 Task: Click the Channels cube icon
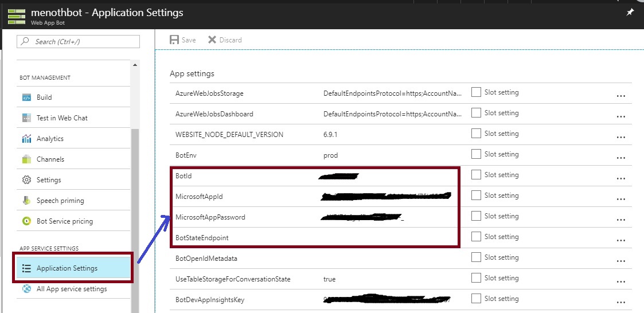(x=26, y=159)
